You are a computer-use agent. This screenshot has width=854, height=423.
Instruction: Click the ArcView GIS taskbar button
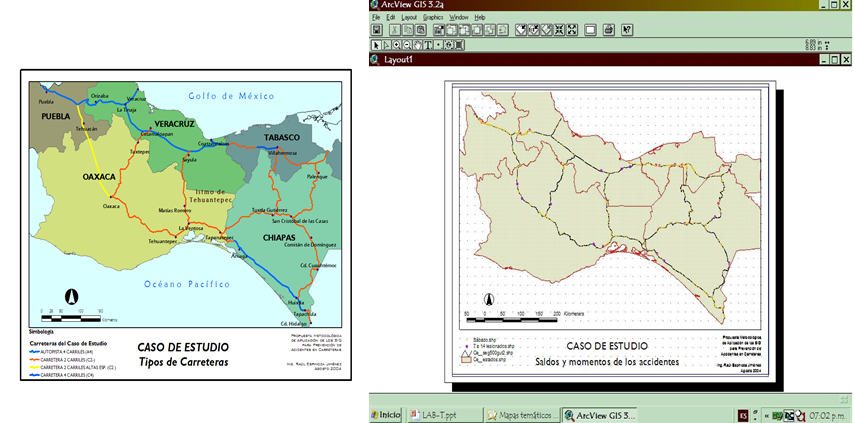(598, 414)
